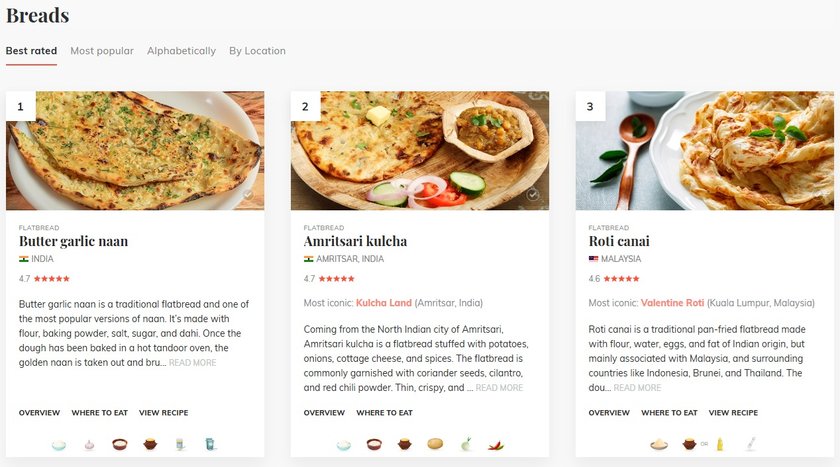The width and height of the screenshot is (840, 467).
Task: Expand Butter garlic naan description with Read More
Action: (192, 363)
